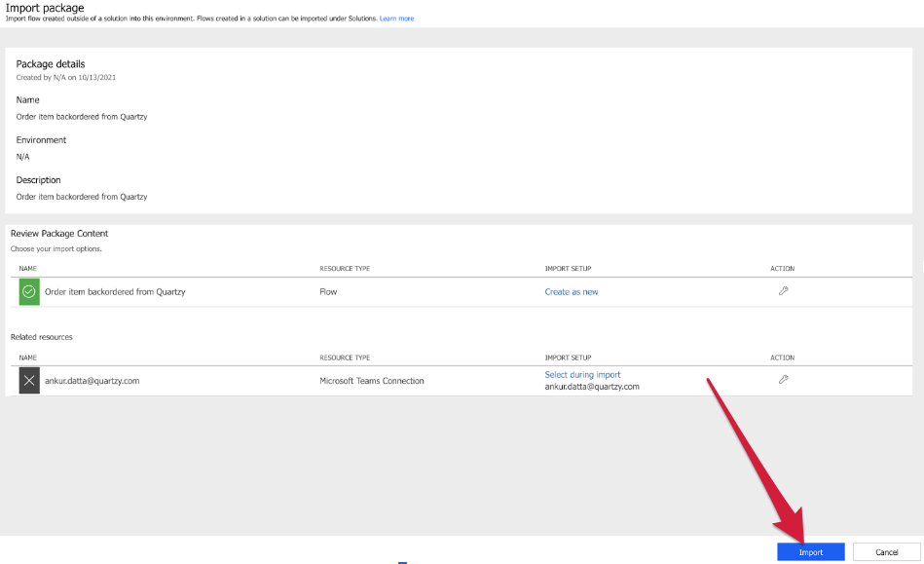Select the flow name in Review Package Content table
This screenshot has width=924, height=564.
click(115, 291)
